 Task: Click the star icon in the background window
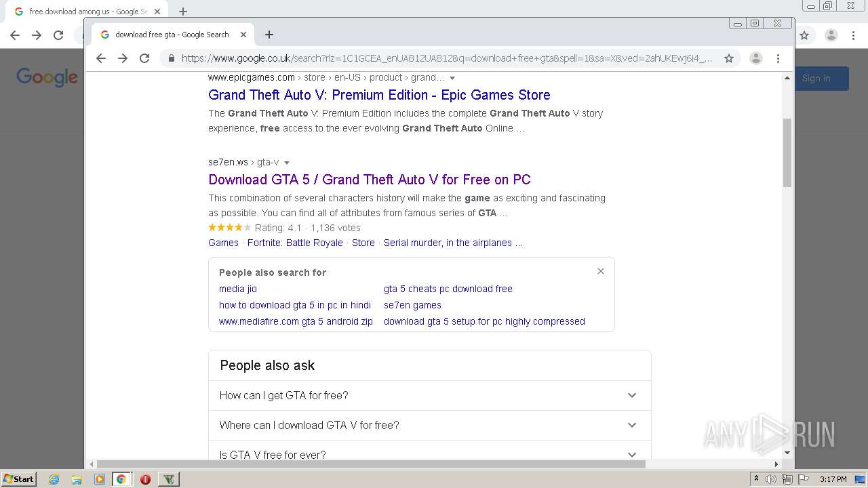(x=804, y=35)
